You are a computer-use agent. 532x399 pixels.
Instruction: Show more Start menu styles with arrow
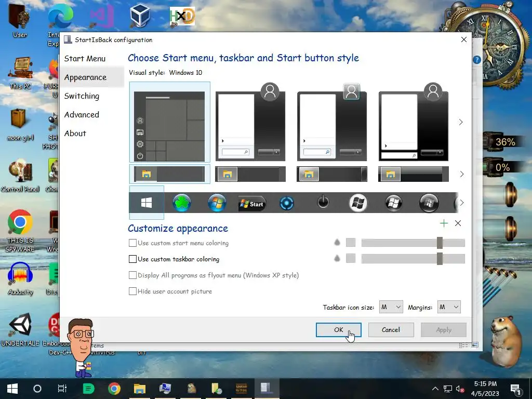tap(461, 122)
